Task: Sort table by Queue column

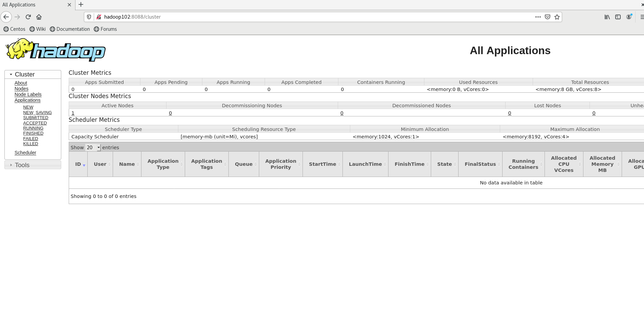Action: 244,164
